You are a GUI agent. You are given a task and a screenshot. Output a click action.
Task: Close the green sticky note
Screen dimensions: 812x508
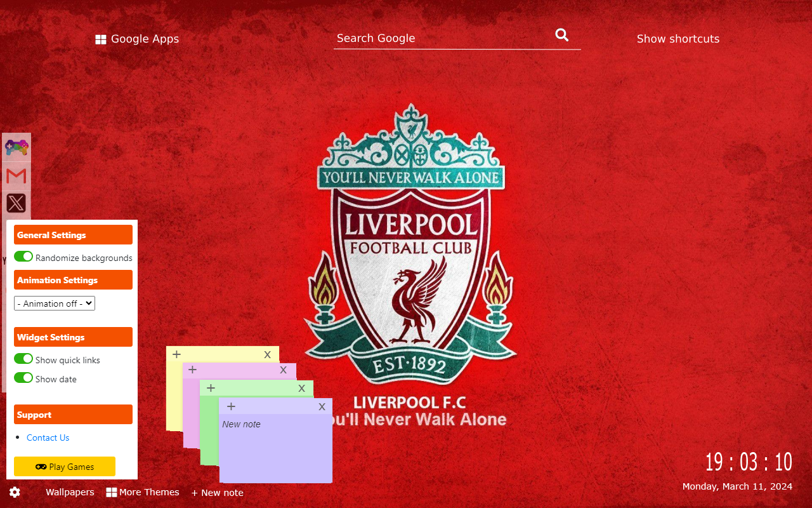tap(302, 388)
